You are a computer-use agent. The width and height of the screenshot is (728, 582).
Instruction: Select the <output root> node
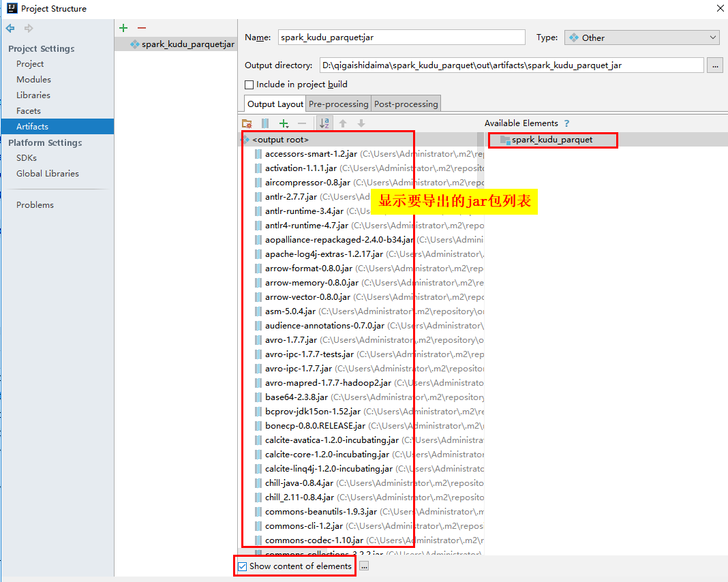tap(280, 140)
